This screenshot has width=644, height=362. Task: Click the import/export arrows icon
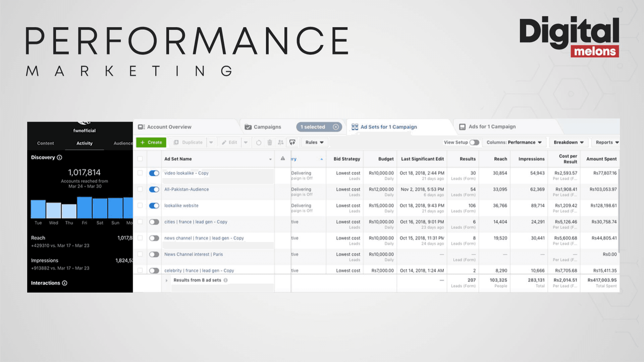click(x=292, y=142)
